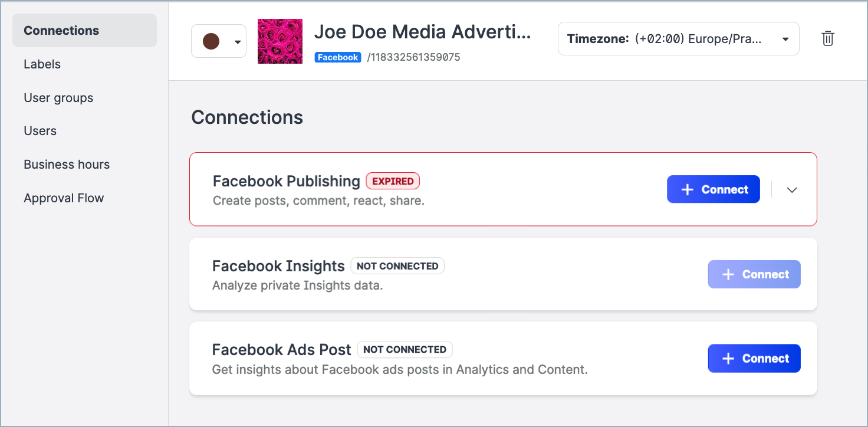868x427 pixels.
Task: Open Approval Flow settings
Action: coord(64,198)
